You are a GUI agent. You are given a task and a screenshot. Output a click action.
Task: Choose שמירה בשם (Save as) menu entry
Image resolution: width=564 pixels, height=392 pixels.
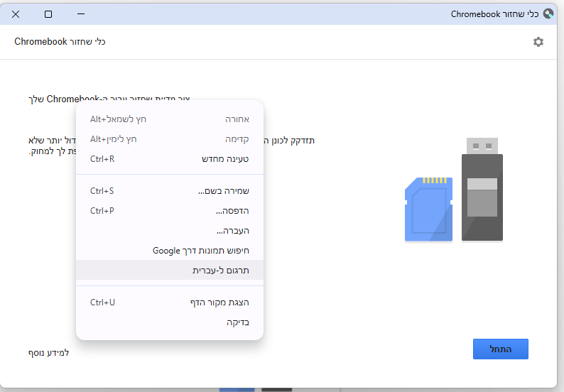223,191
